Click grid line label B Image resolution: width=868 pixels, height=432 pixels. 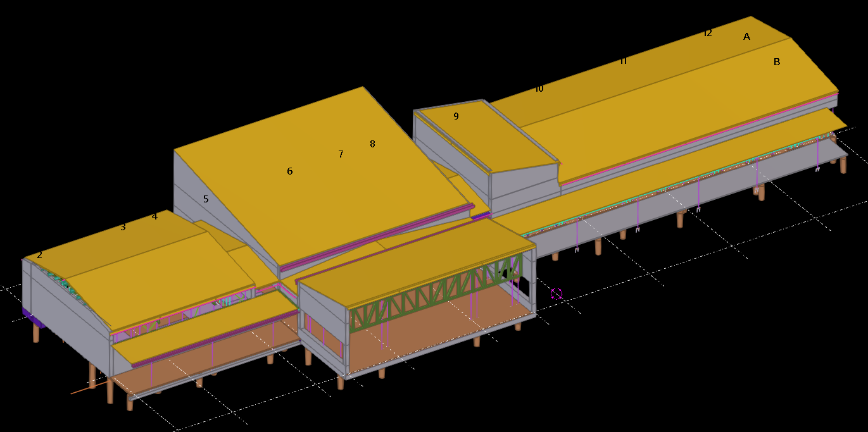click(777, 62)
